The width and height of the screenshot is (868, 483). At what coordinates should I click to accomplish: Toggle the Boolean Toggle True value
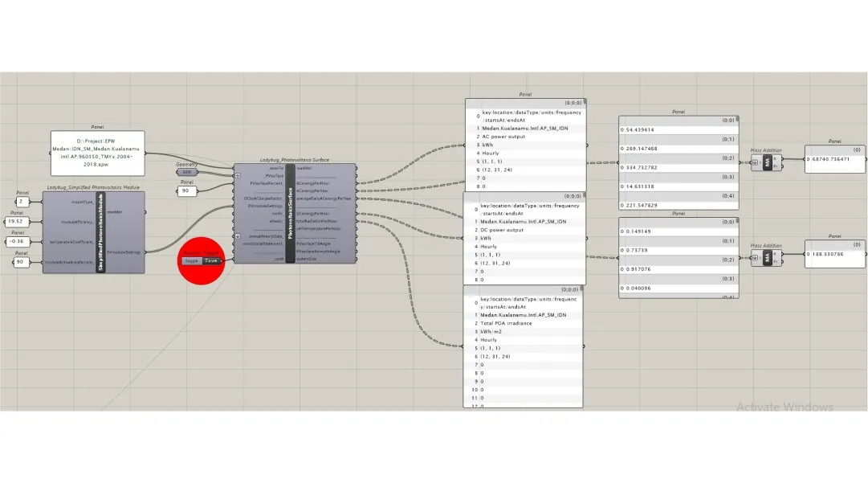pos(211,260)
